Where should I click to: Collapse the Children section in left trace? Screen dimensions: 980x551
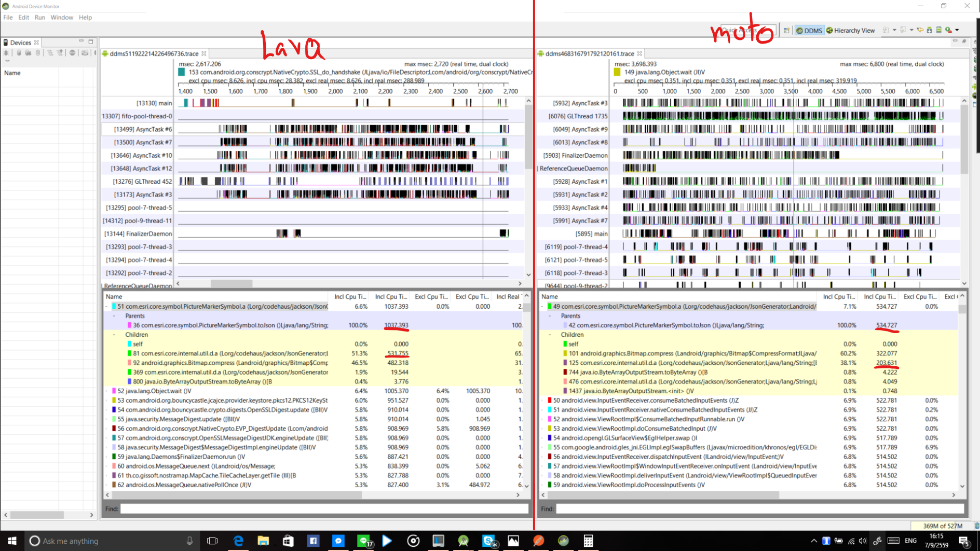point(114,335)
